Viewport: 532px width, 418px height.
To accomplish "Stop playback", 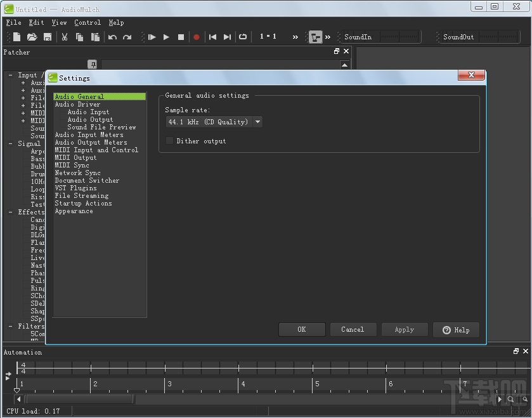I will [x=180, y=37].
